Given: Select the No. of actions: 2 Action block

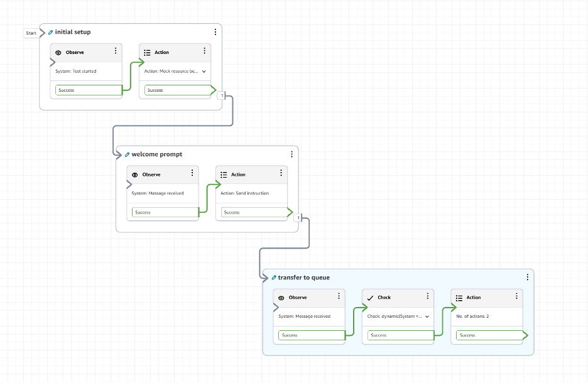Looking at the screenshot, I should click(487, 316).
